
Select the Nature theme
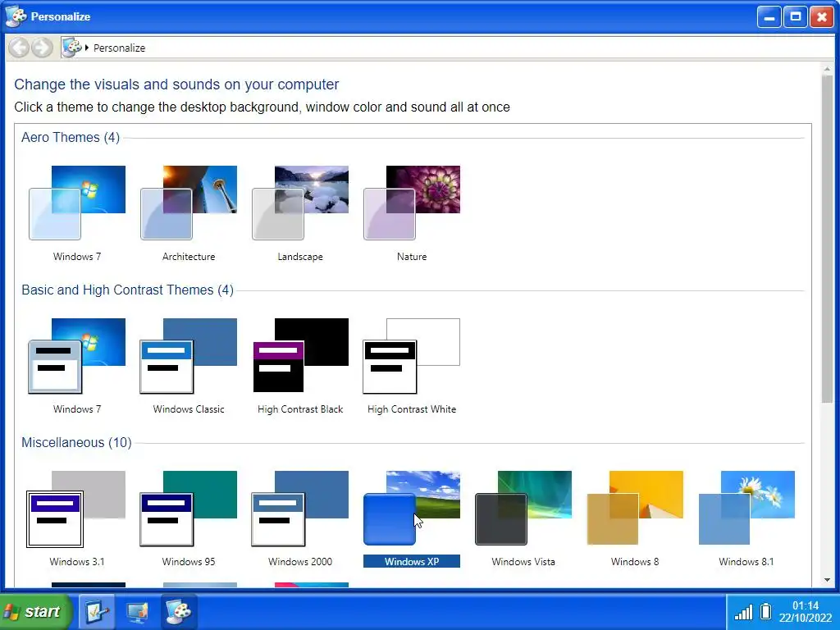412,213
